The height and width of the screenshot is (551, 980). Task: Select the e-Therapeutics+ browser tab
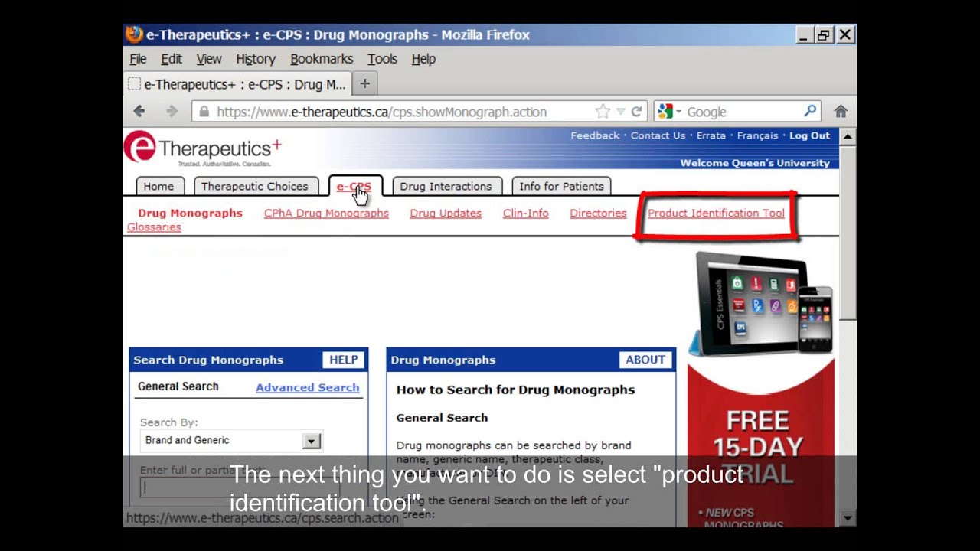tap(237, 84)
